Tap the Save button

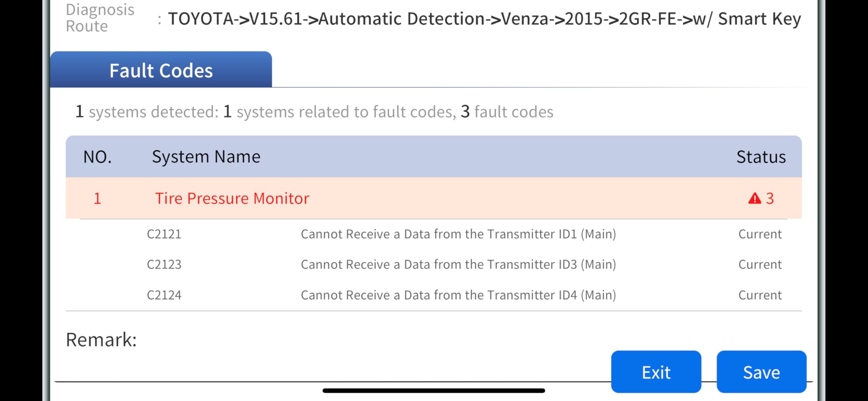click(x=762, y=371)
